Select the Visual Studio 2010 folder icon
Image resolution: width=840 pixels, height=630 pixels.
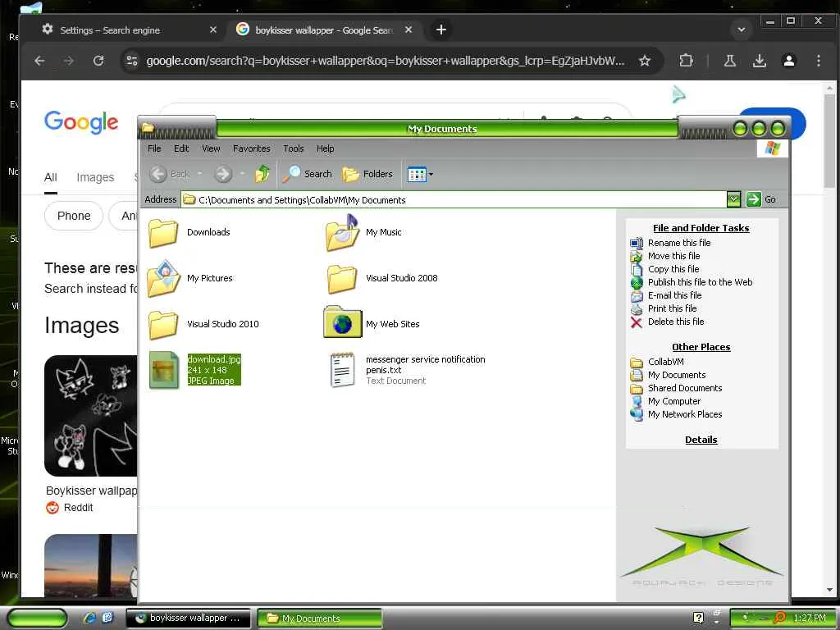coord(163,325)
